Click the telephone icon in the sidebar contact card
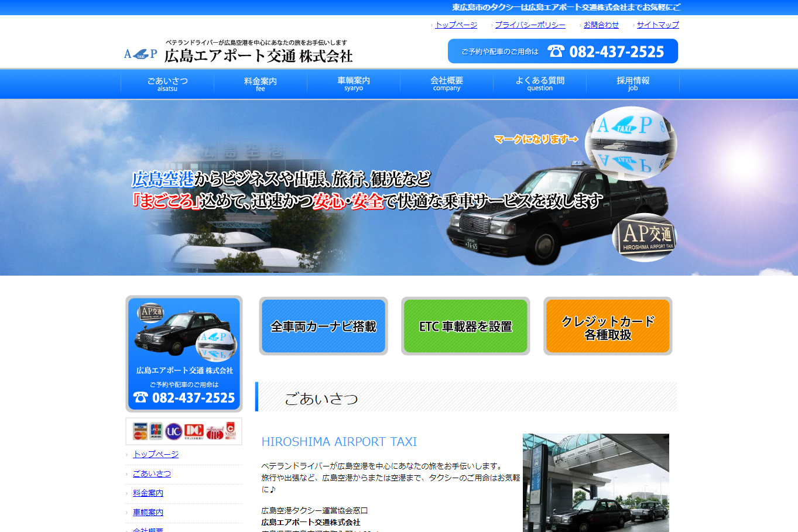798x532 pixels. coord(141,397)
